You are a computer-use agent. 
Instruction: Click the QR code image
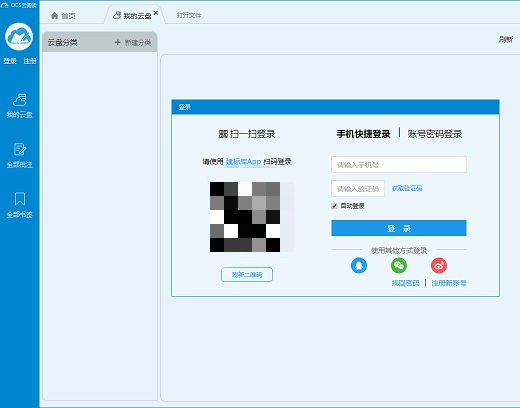[x=245, y=217]
